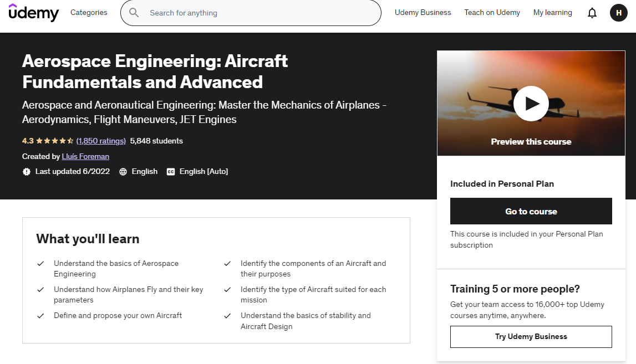Image resolution: width=636 pixels, height=364 pixels.
Task: Open Udemy Business in the header
Action: click(423, 13)
